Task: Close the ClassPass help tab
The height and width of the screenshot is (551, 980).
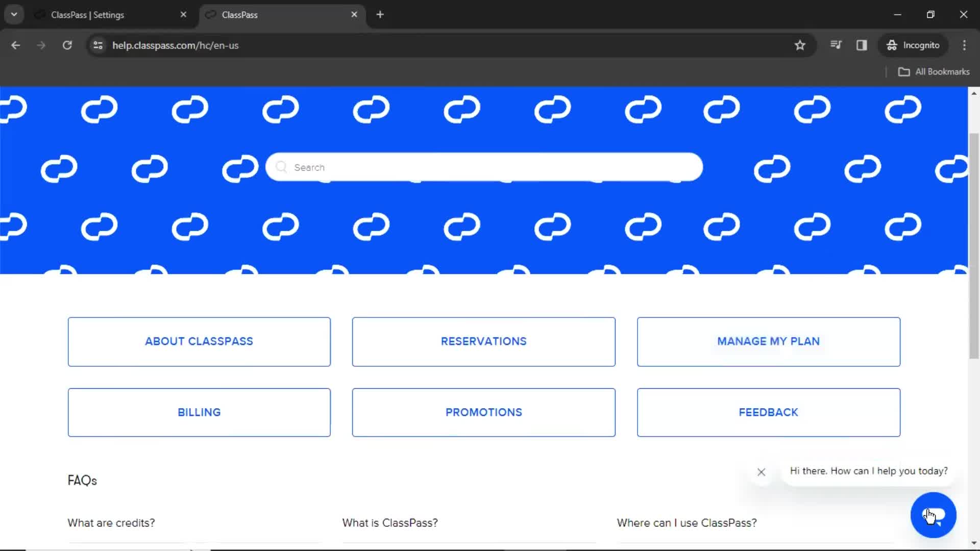Action: [x=354, y=15]
